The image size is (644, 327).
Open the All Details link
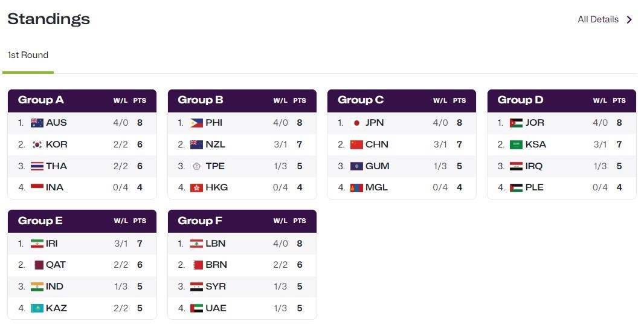[x=597, y=19]
